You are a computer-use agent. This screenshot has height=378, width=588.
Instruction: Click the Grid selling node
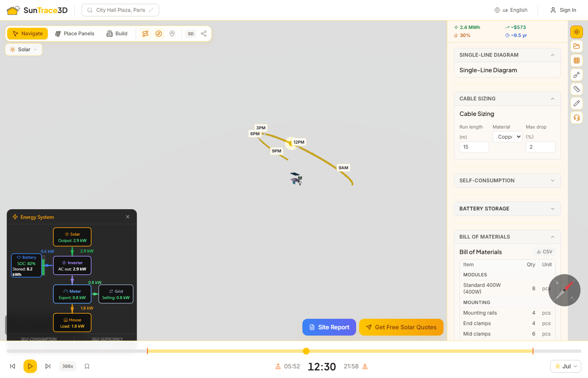point(116,294)
